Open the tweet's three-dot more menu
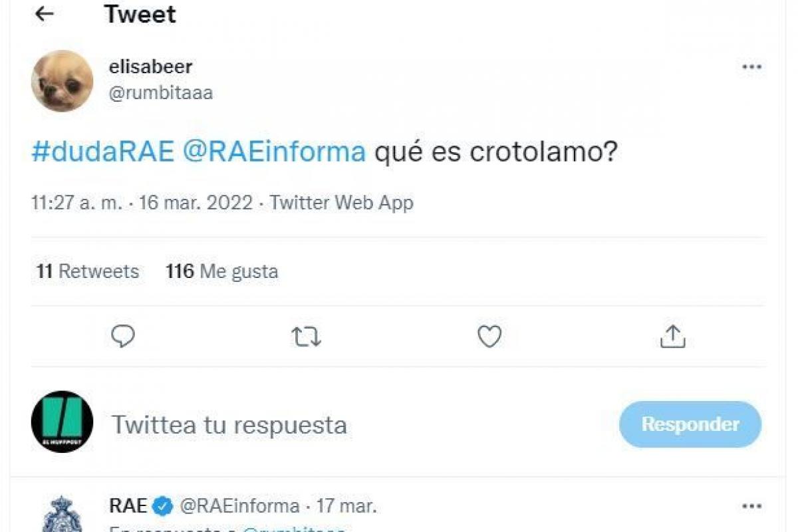 (751, 67)
